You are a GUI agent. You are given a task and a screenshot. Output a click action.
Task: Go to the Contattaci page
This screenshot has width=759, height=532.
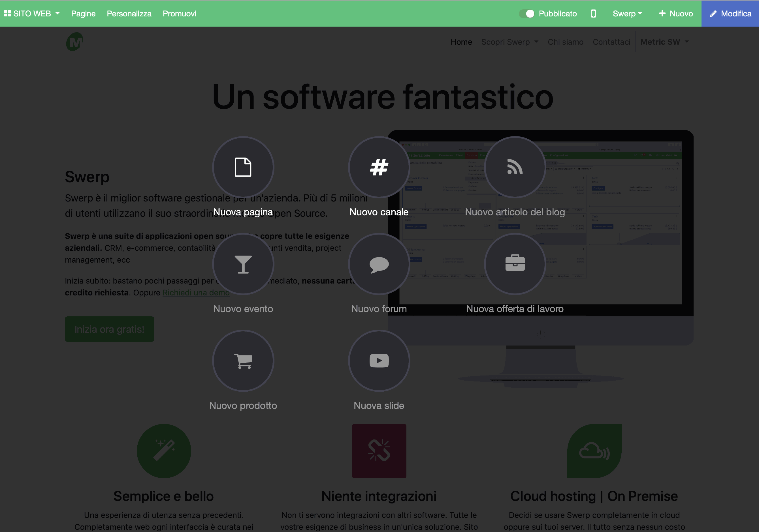click(x=611, y=42)
